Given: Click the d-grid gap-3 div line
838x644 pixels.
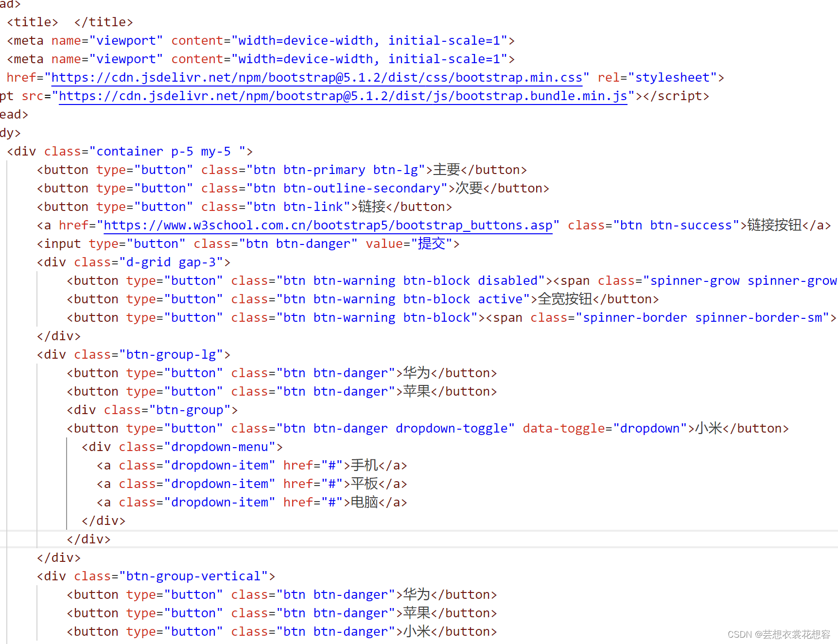Looking at the screenshot, I should tap(134, 262).
